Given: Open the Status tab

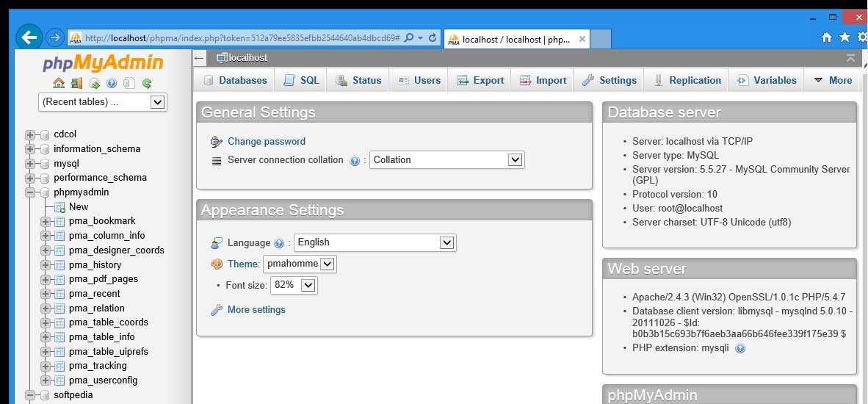Looking at the screenshot, I should 358,80.
